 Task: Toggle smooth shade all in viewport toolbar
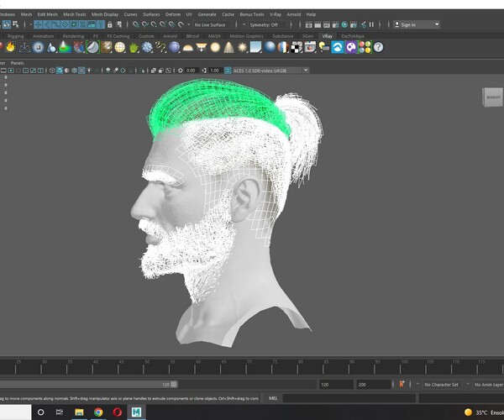[60, 71]
